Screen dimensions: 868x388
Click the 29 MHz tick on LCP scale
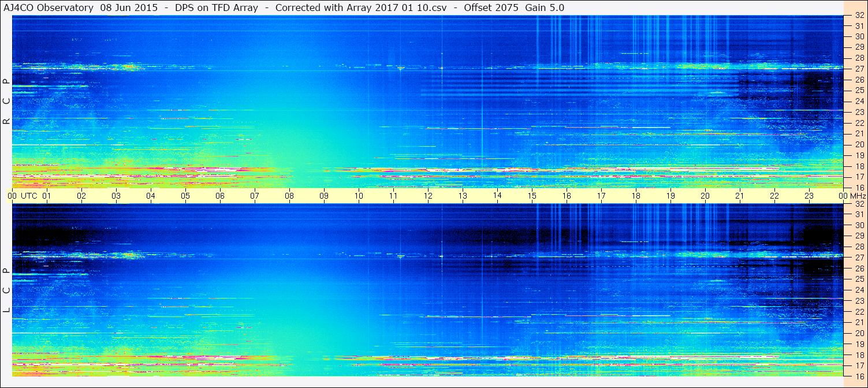pyautogui.click(x=859, y=236)
